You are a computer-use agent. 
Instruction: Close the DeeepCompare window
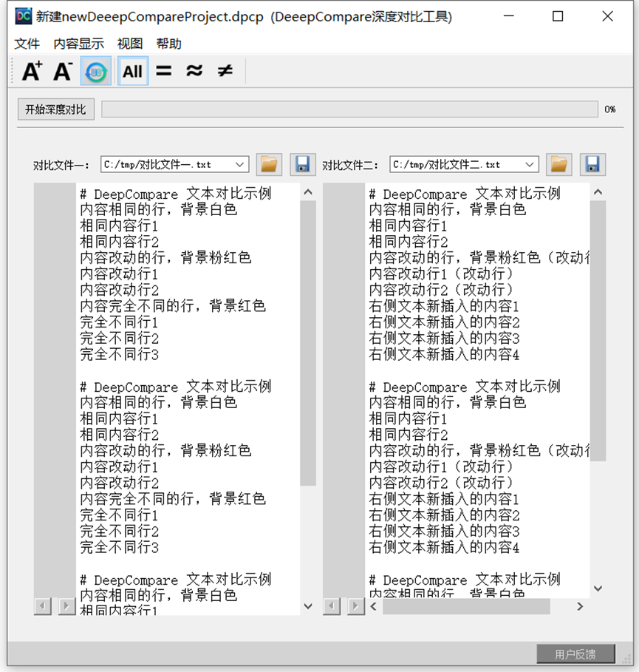[x=607, y=16]
